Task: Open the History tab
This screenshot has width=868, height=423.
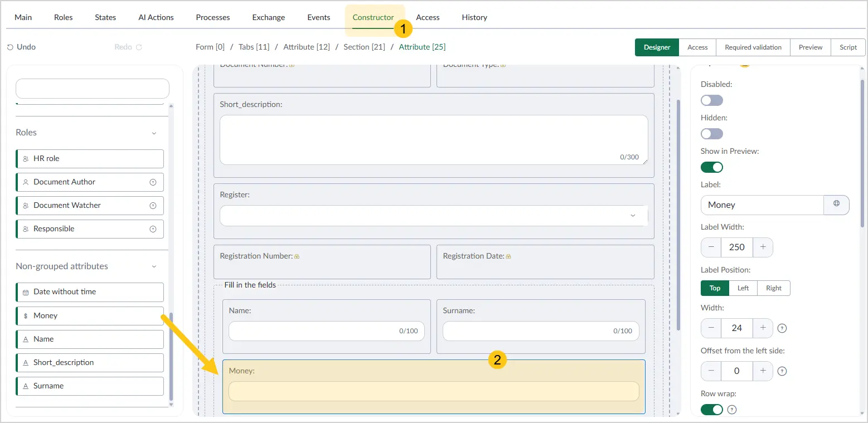Action: point(474,17)
